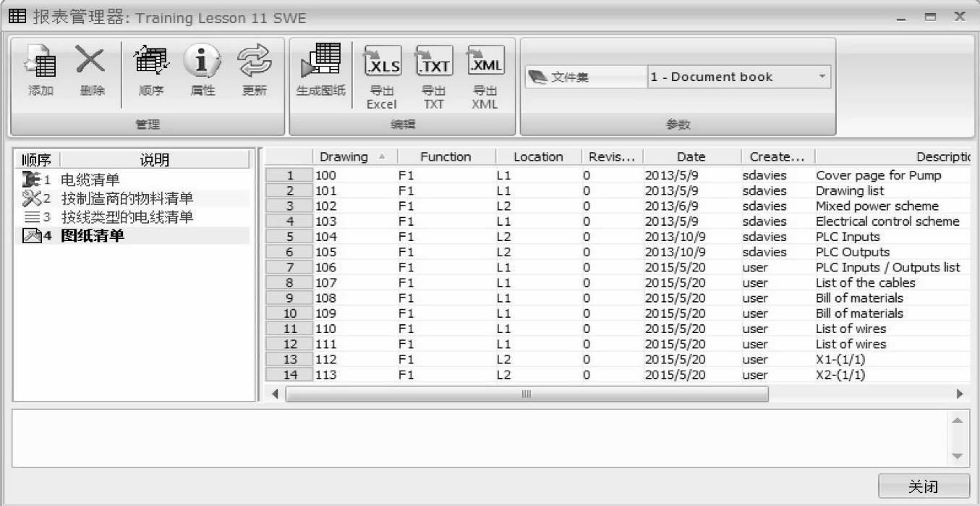The image size is (980, 506).
Task: Click the 文件集 book icon
Action: pyautogui.click(x=537, y=77)
